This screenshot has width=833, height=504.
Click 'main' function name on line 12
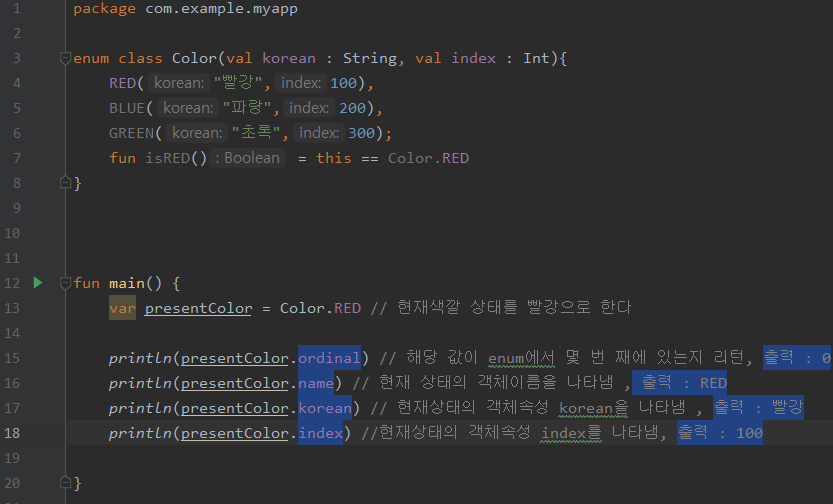(x=127, y=283)
